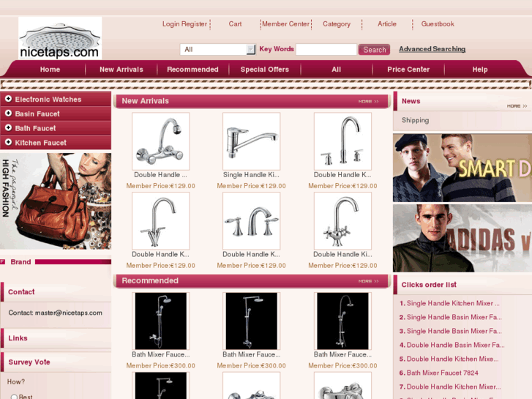Select the Price Center menu tab
The image size is (532, 399).
[x=408, y=70]
